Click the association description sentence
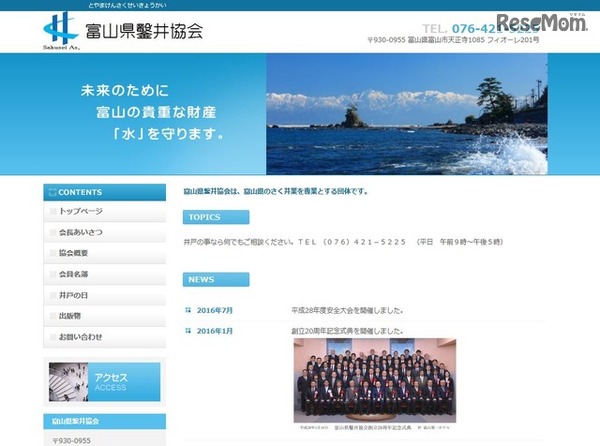The width and height of the screenshot is (600, 446). (x=276, y=191)
